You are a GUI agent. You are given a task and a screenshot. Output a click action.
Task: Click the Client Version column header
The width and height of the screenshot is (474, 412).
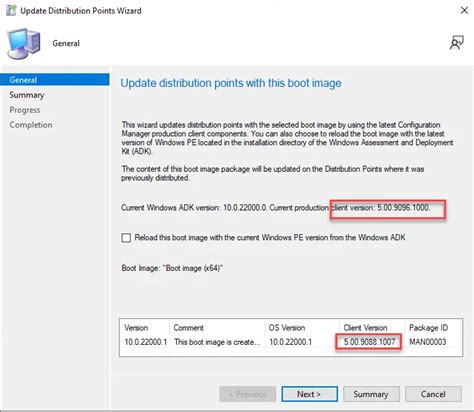coord(365,328)
